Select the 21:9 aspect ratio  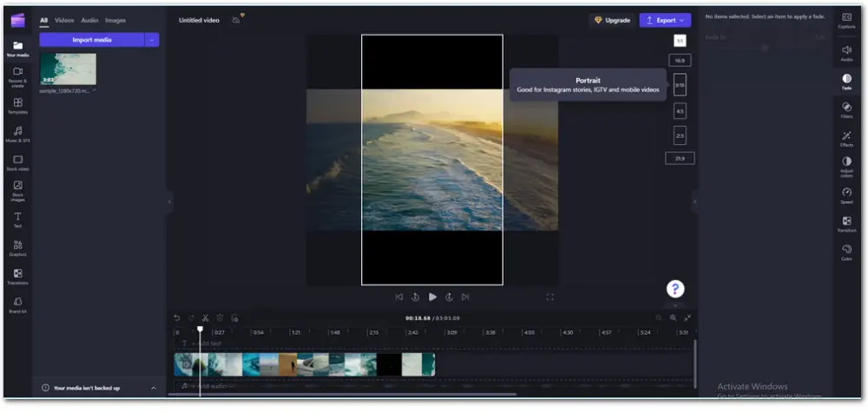pyautogui.click(x=680, y=158)
